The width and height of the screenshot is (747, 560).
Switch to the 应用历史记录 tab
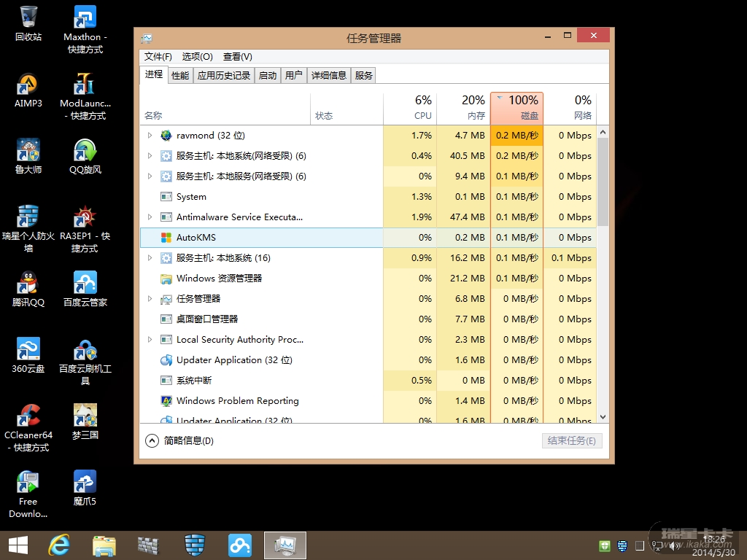pos(223,75)
